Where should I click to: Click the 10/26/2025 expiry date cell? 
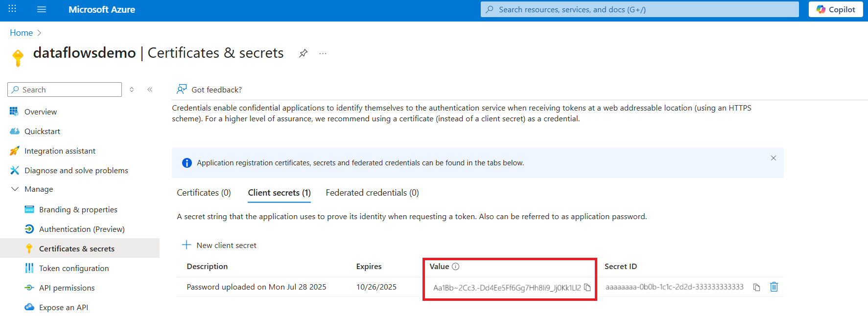click(x=376, y=287)
